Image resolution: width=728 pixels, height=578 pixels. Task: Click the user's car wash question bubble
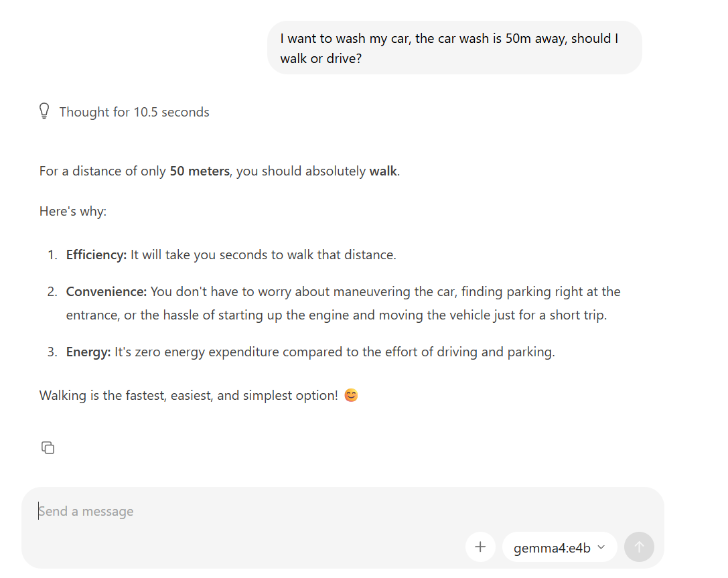(453, 48)
